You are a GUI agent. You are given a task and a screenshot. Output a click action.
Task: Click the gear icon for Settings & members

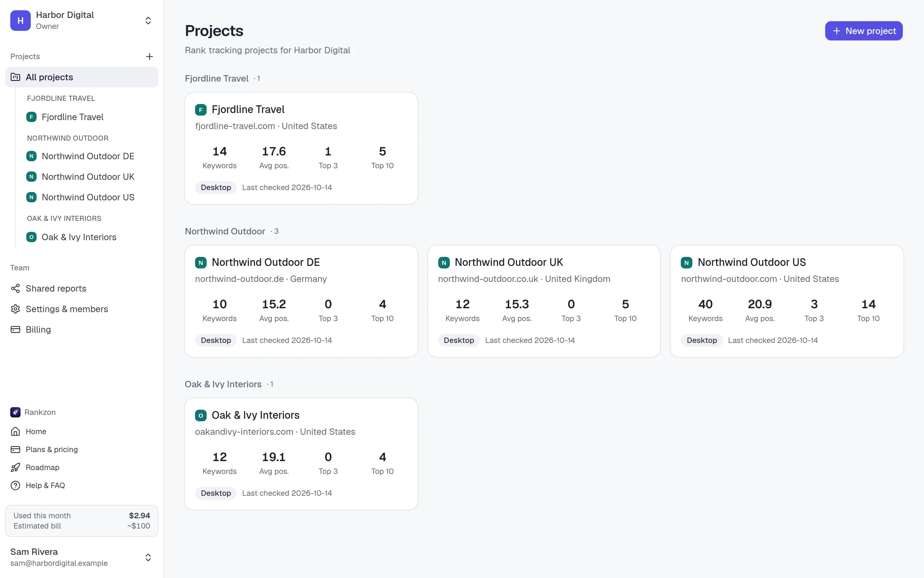(x=15, y=309)
